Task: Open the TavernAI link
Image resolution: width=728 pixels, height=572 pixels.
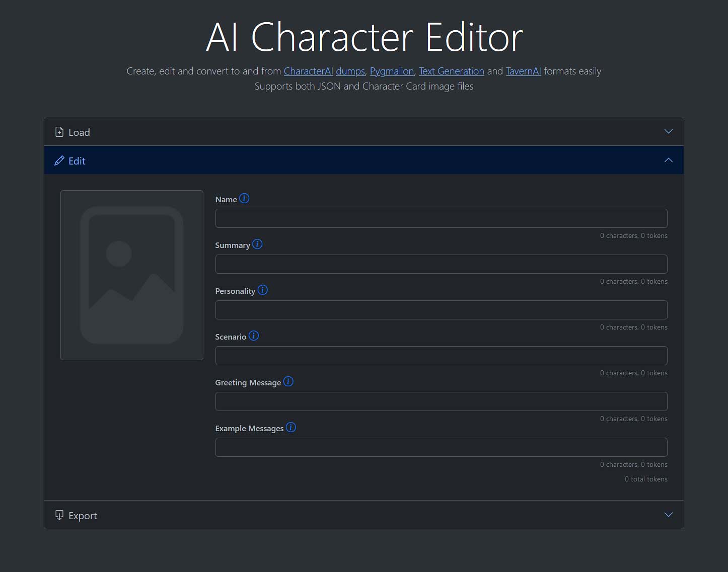Action: 523,71
